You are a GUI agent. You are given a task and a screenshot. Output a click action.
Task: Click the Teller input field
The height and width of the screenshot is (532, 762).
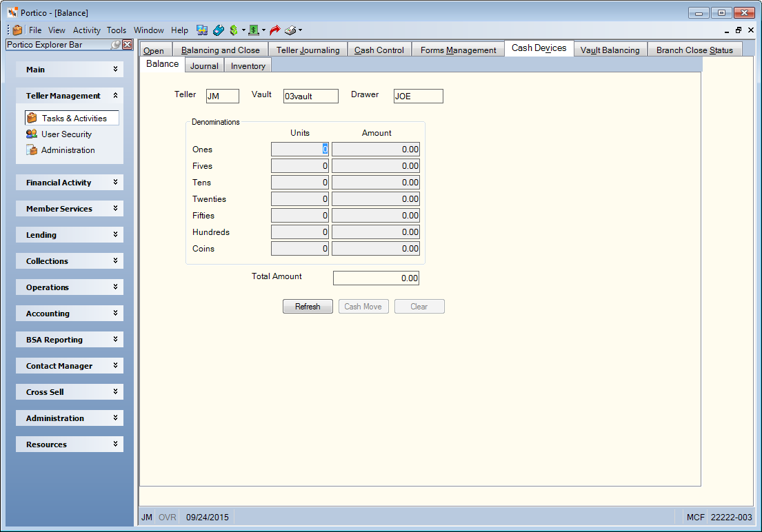(x=223, y=96)
